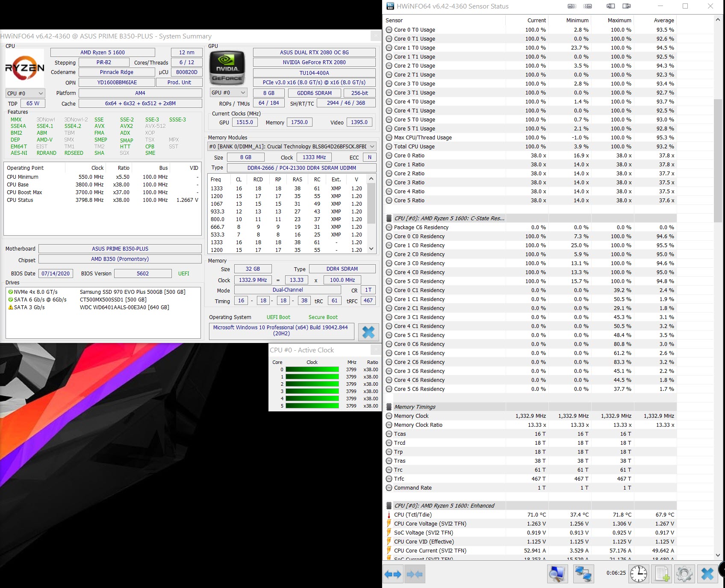Viewport: 725px width, 588px height.
Task: Click the sensor icon beside Total CPU Usage
Action: coord(389,147)
